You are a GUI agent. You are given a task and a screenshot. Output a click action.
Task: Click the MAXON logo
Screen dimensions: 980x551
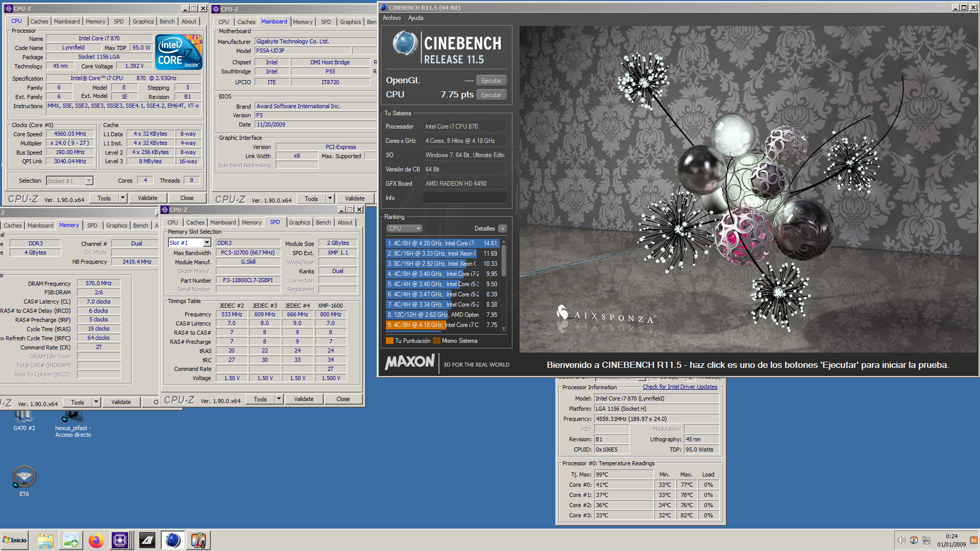tap(410, 362)
